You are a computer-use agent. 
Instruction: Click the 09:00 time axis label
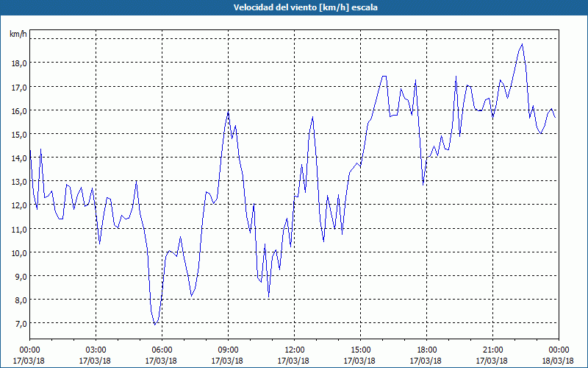click(x=228, y=350)
